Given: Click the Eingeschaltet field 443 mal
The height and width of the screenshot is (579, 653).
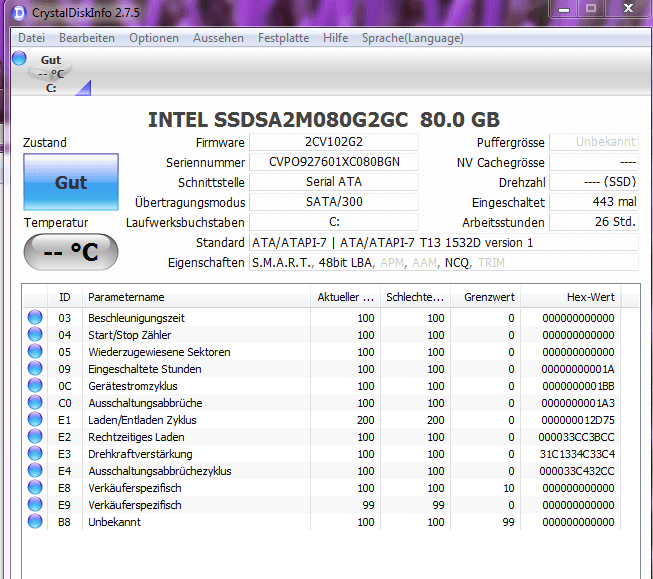Looking at the screenshot, I should tap(594, 202).
